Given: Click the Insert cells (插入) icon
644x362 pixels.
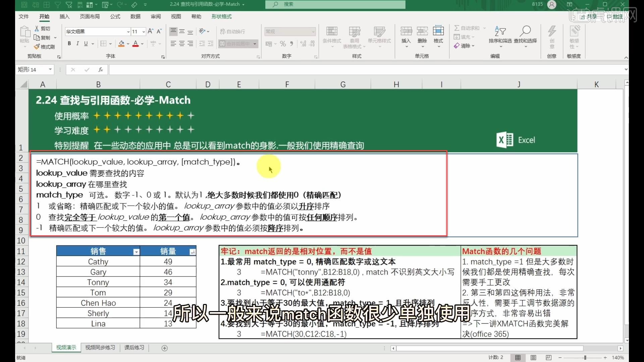Looking at the screenshot, I should tap(406, 31).
